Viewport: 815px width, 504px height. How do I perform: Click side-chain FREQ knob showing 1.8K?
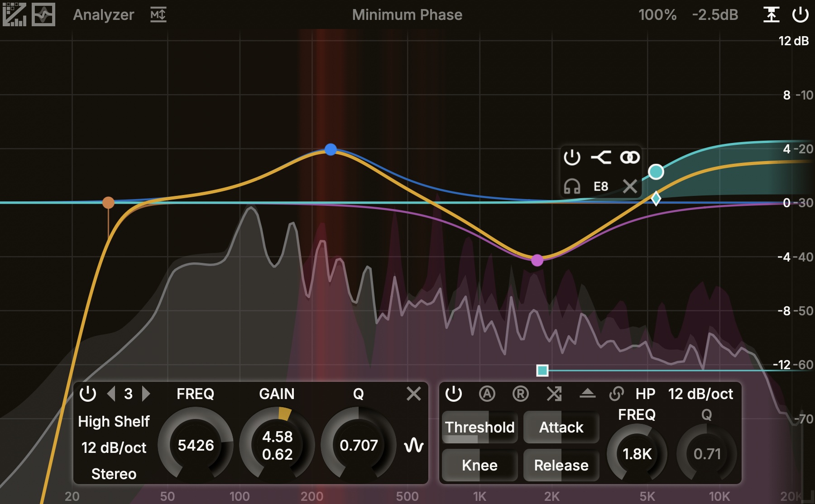point(637,453)
